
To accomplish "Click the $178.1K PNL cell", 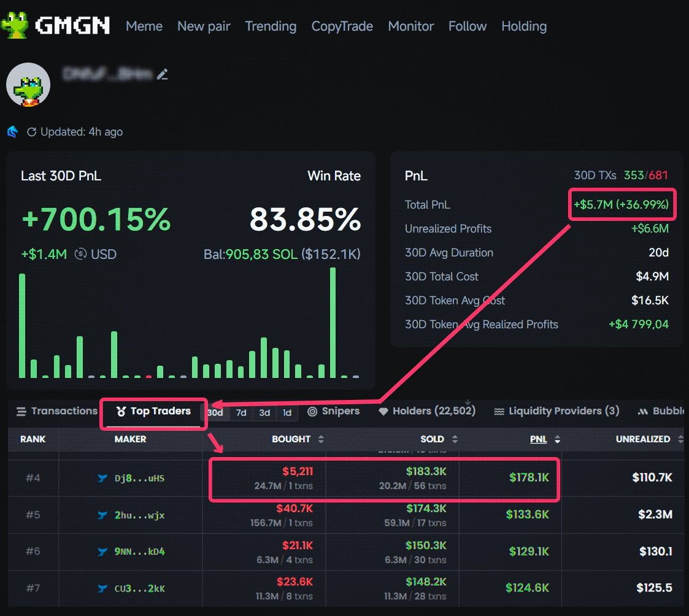I will click(x=529, y=477).
